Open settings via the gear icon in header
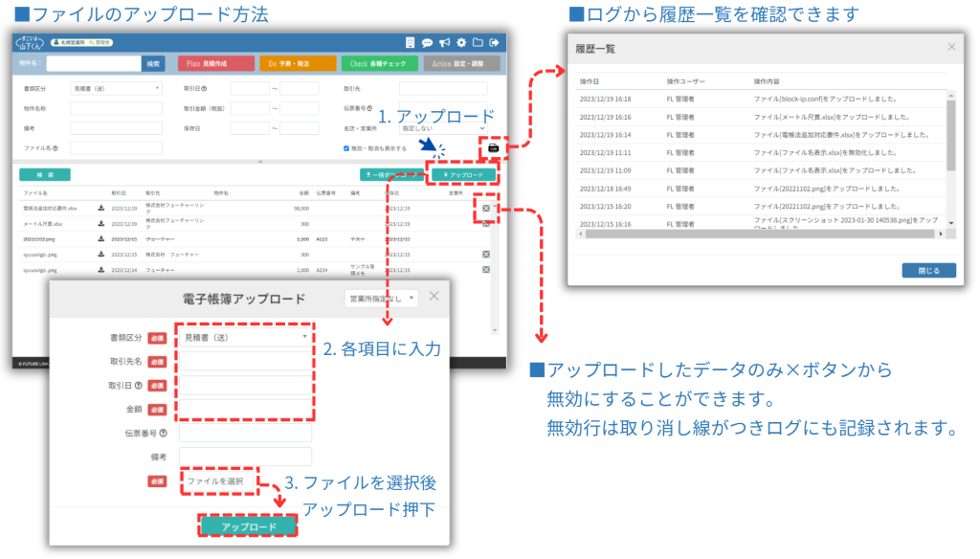Image resolution: width=980 pixels, height=559 pixels. point(461,42)
